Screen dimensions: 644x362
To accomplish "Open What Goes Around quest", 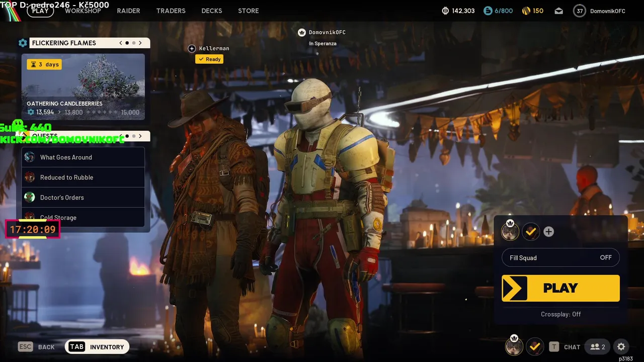I will [83, 157].
